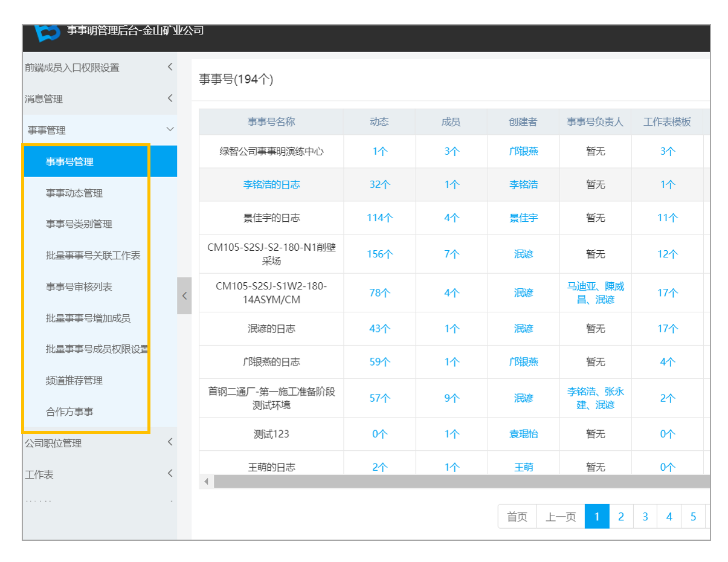Click the 创建者 column header
Image resolution: width=728 pixels, height=562 pixels.
coord(523,122)
